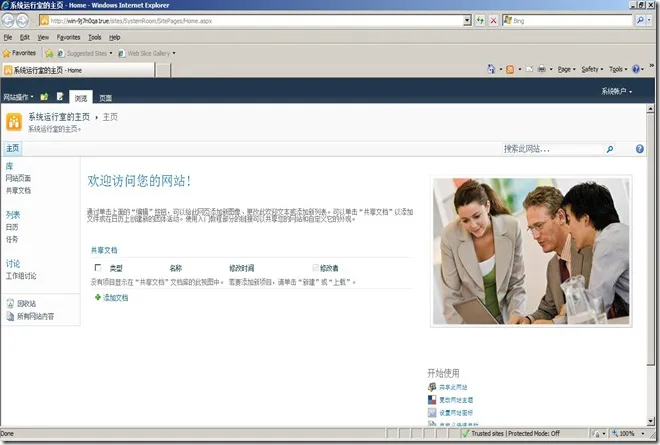
Task: Open the blue Help question icon in command bar
Action: coord(636,69)
